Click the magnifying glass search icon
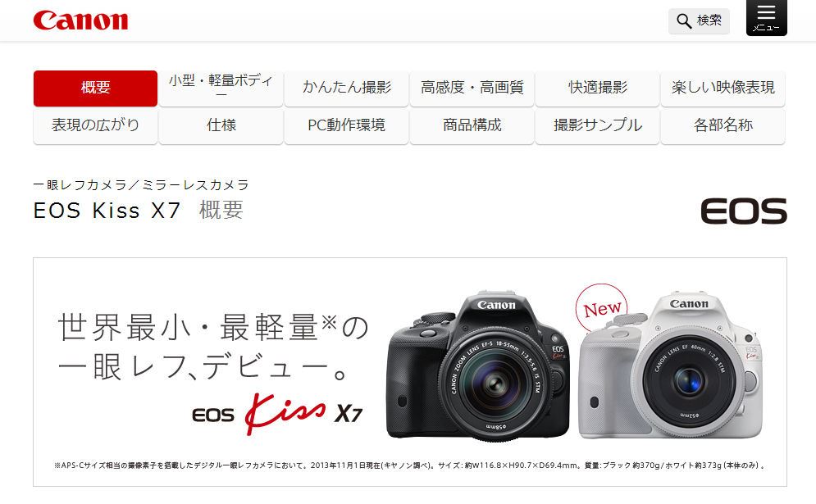Image resolution: width=816 pixels, height=504 pixels. 683,20
